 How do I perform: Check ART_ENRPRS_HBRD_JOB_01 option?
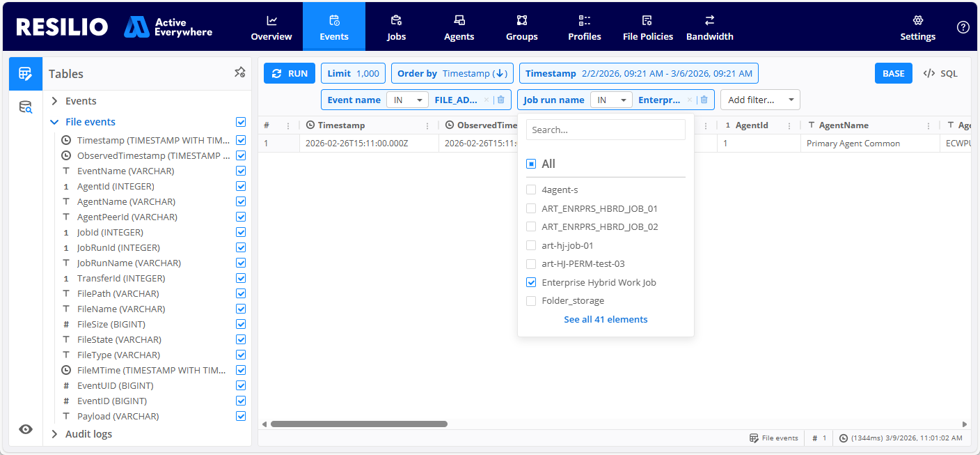click(531, 208)
